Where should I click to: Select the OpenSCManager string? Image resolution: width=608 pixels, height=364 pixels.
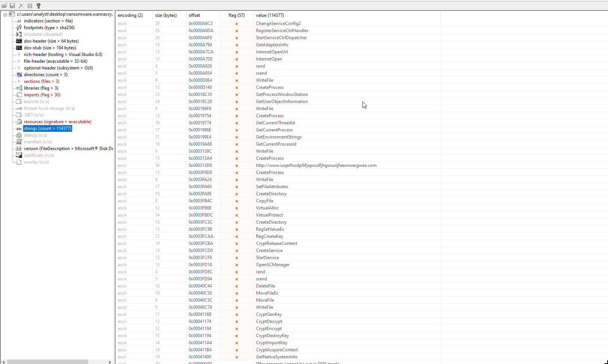pos(273,265)
